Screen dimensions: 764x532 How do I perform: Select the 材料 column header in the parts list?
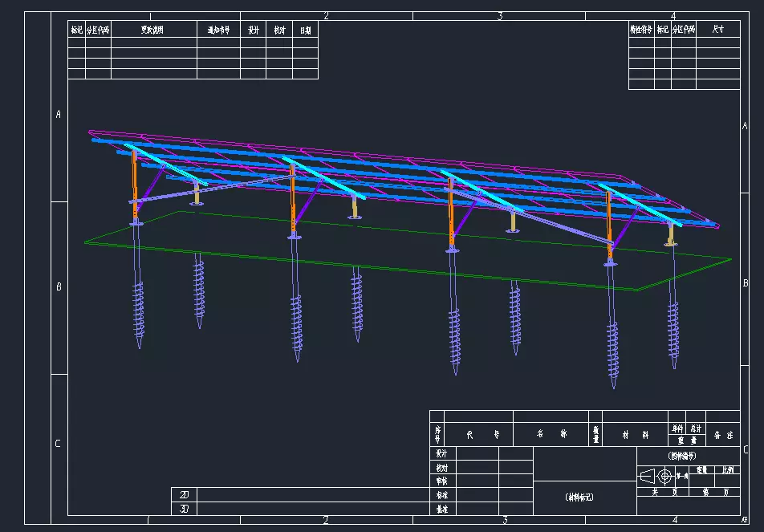(635, 434)
